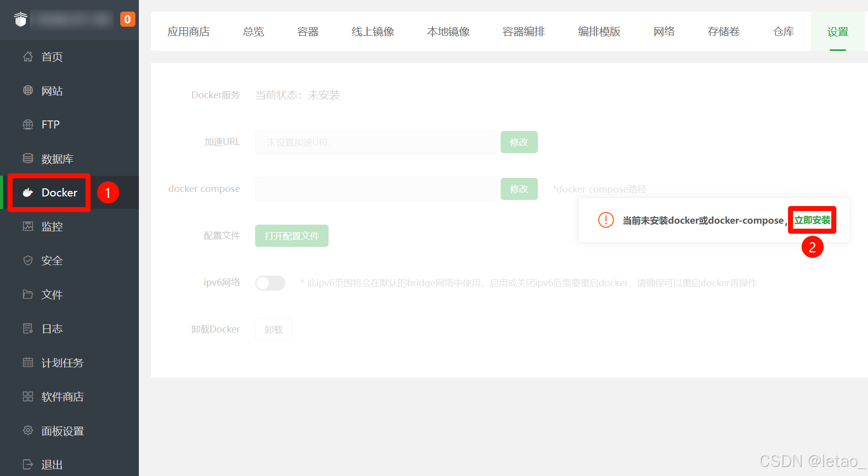Open the 编排模版 tab
868x476 pixels.
(x=599, y=32)
